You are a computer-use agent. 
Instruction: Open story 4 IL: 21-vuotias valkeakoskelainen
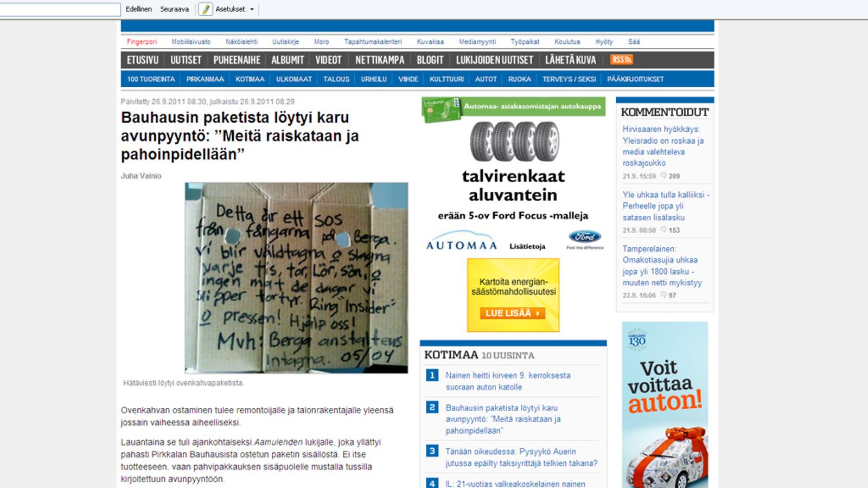[515, 484]
